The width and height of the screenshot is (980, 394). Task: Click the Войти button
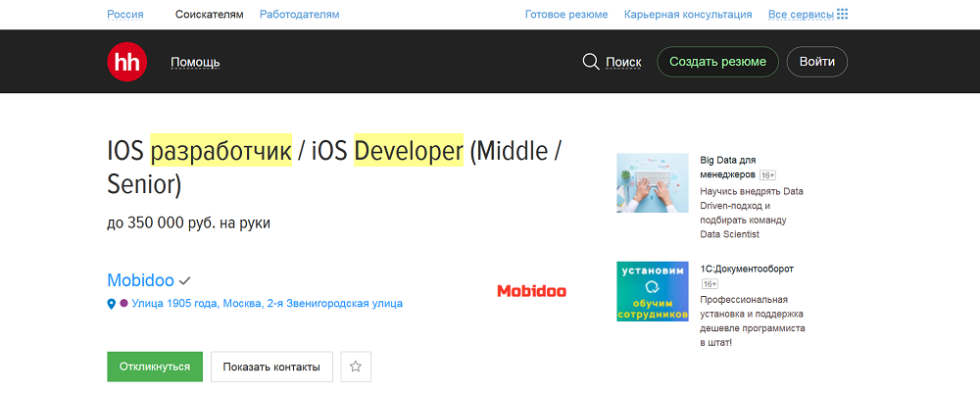[x=817, y=62]
